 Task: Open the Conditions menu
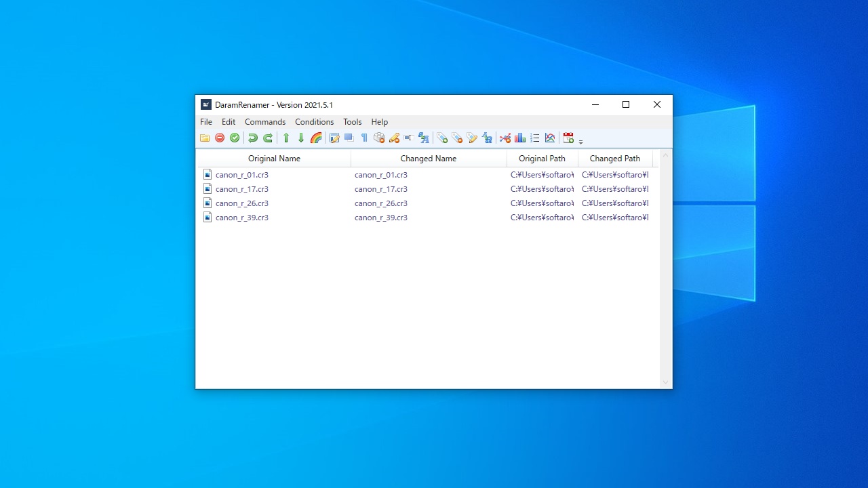click(x=314, y=122)
